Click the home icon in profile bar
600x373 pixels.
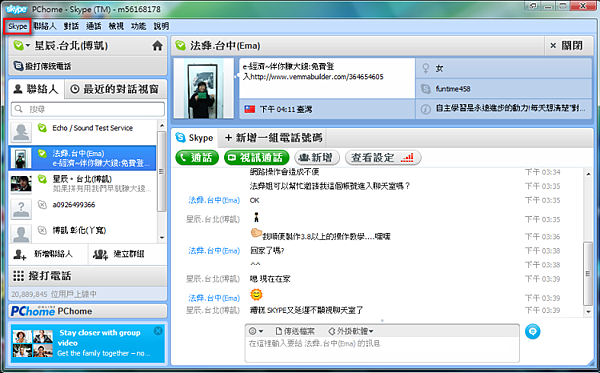(x=157, y=46)
